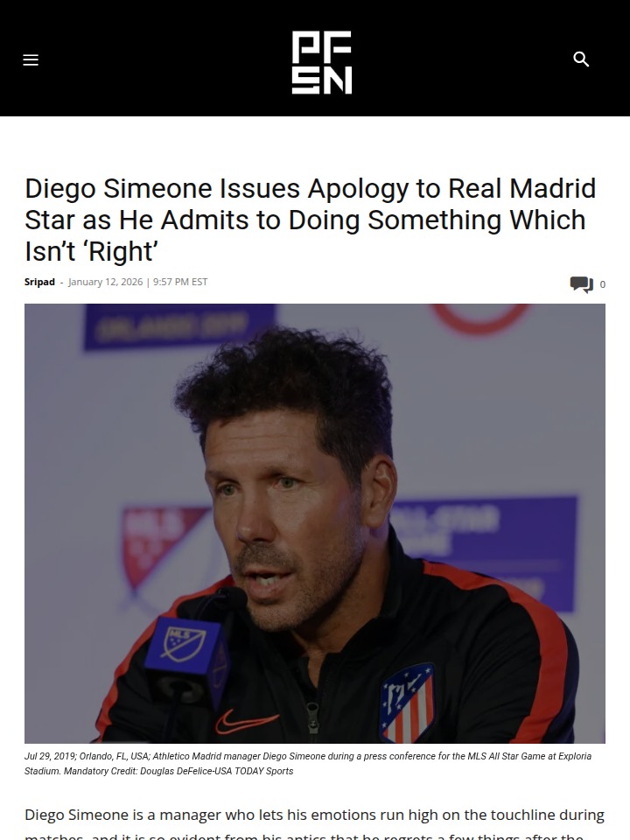Click the January 12, 2026 publish date
The height and width of the screenshot is (840, 630).
tap(106, 282)
